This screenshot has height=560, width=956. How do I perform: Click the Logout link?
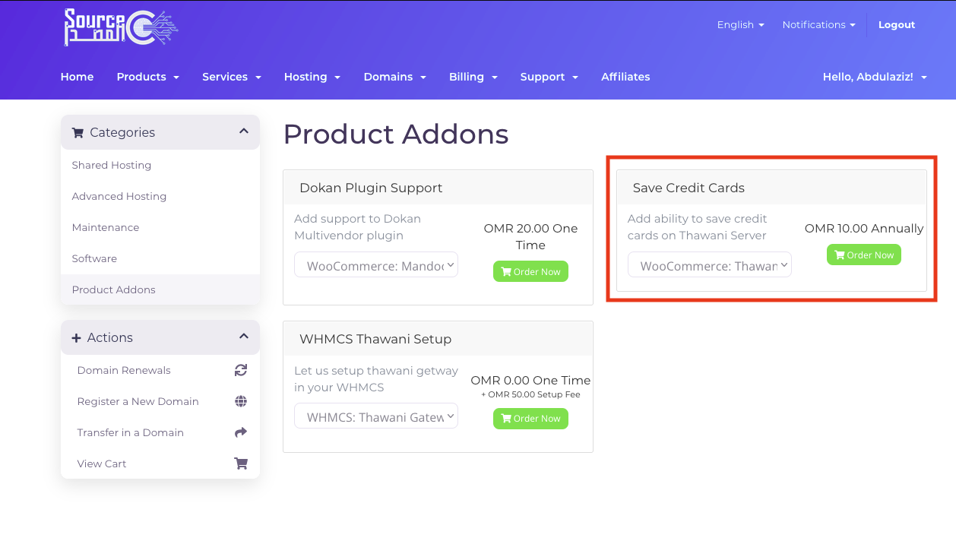point(897,24)
